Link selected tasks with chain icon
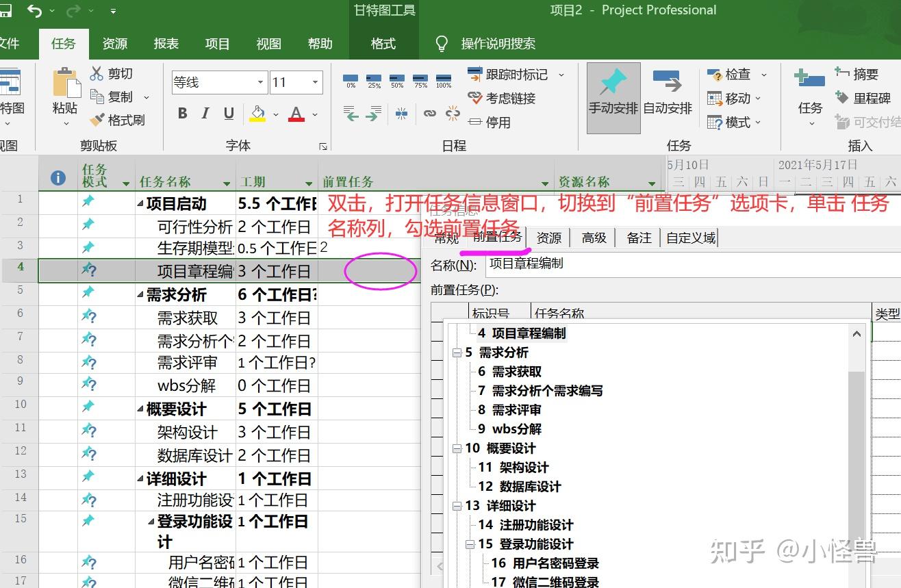The image size is (901, 588). [429, 114]
